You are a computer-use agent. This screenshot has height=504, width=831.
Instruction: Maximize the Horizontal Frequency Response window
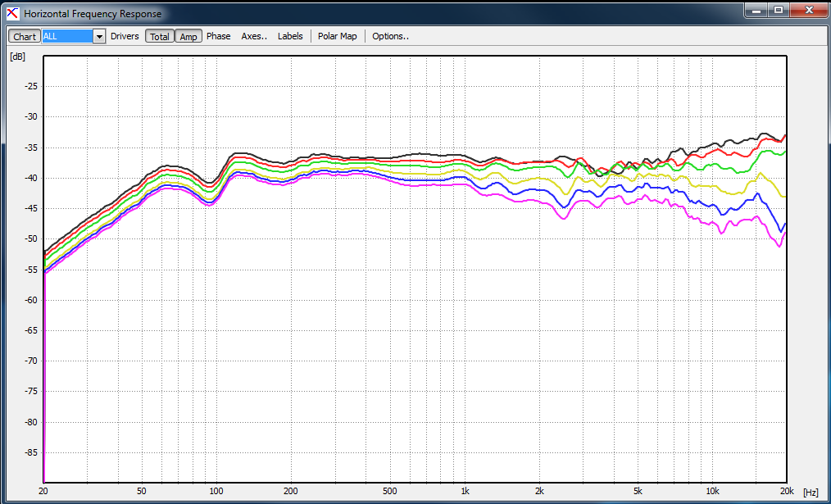[x=779, y=10]
